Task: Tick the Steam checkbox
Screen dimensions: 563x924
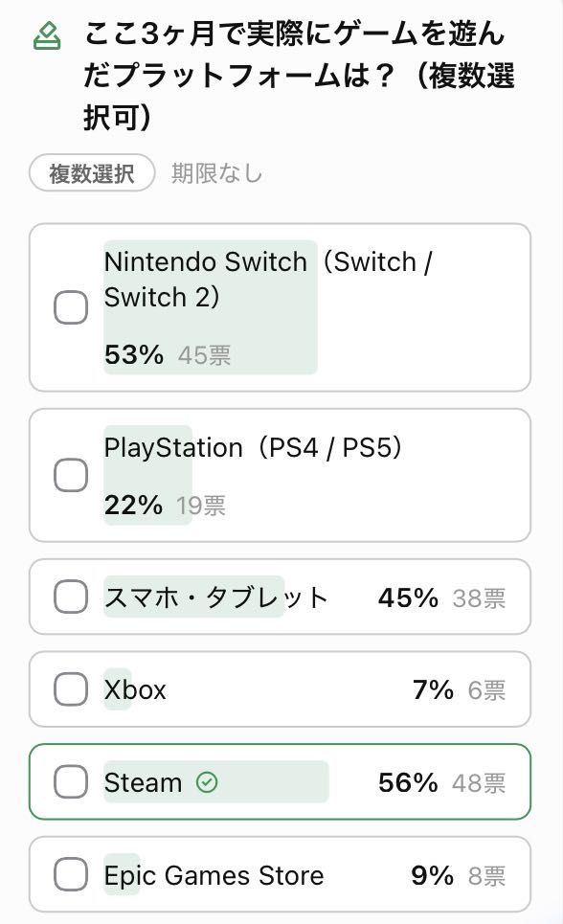Action: [x=71, y=781]
